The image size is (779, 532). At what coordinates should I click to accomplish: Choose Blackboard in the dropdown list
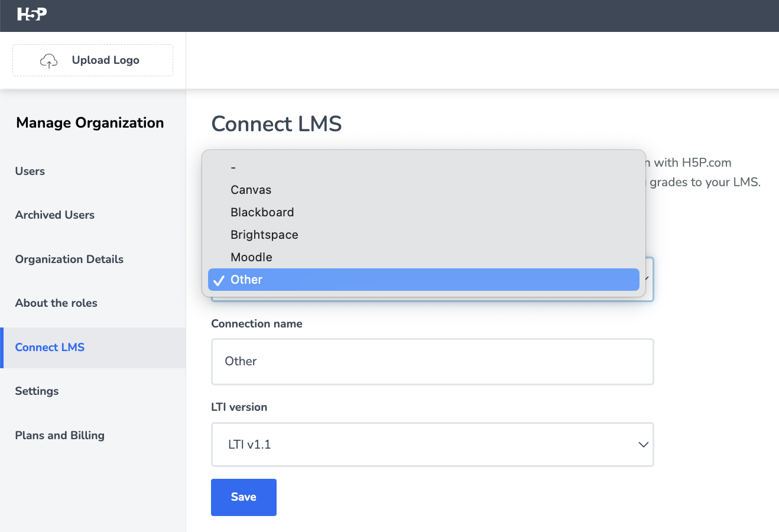point(262,212)
